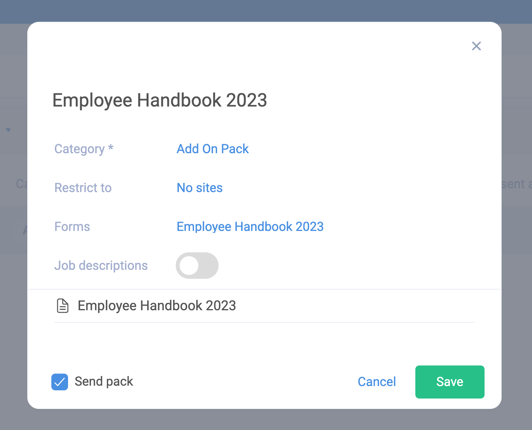Screen dimensions: 532x430
Task: Close the dialog with the X icon
Action: tap(476, 46)
